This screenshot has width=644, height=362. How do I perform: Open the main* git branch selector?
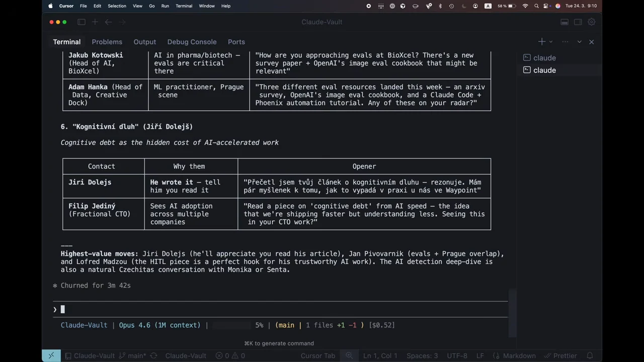132,355
